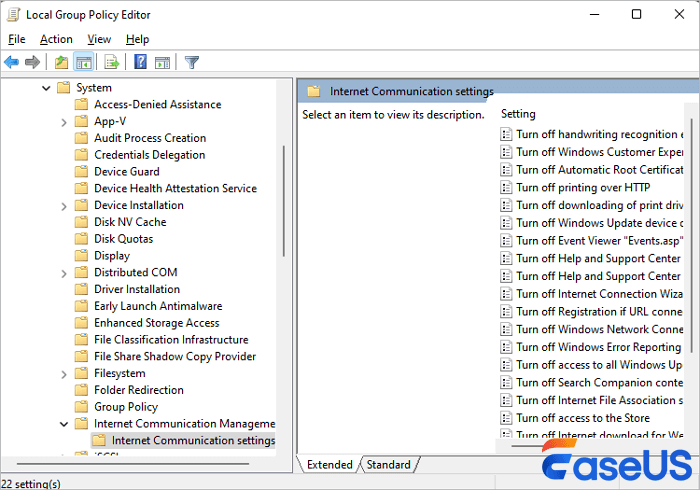This screenshot has width=700, height=490.
Task: Click the Setting column header
Action: point(518,113)
